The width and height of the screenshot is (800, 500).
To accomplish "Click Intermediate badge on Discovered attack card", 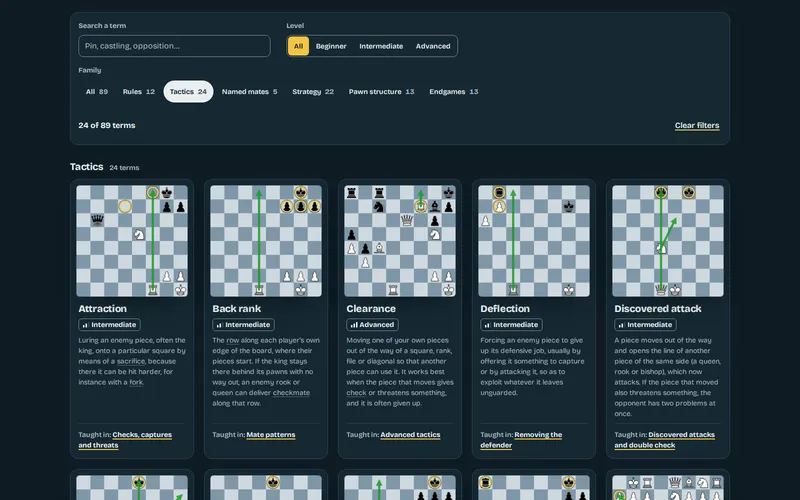I will pyautogui.click(x=645, y=324).
